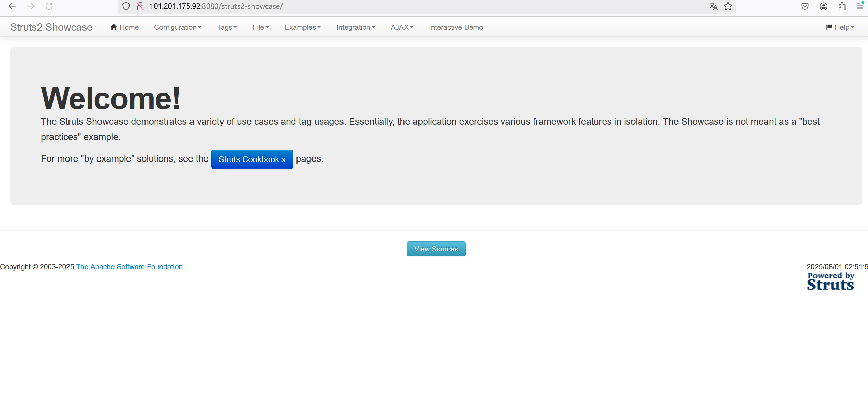This screenshot has width=868, height=414.
Task: Open the AJAX dropdown menu
Action: (x=402, y=27)
